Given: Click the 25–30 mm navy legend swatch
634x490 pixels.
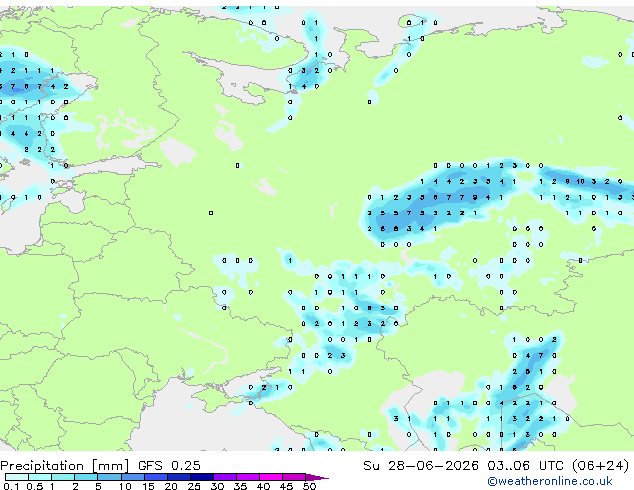Looking at the screenshot, I should [x=201, y=477].
